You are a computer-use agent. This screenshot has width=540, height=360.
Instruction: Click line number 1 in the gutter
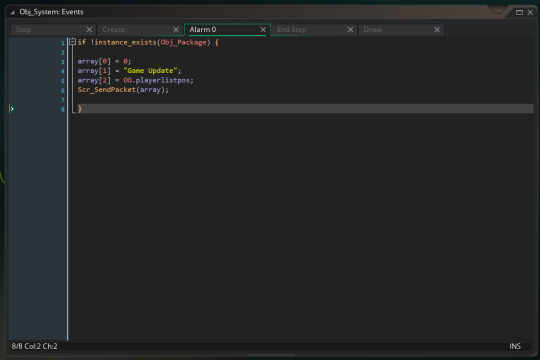tap(63, 43)
